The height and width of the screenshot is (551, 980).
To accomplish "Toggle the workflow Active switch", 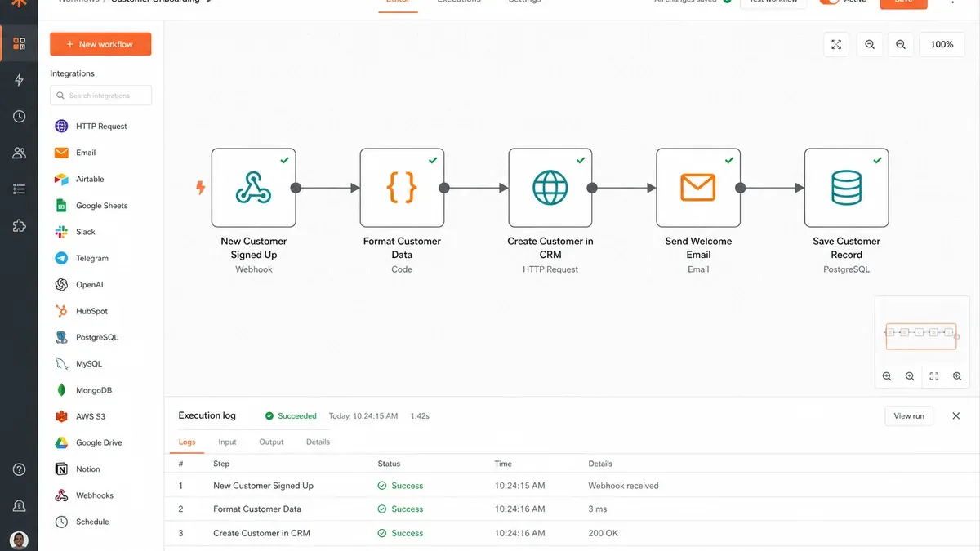I will (x=830, y=2).
